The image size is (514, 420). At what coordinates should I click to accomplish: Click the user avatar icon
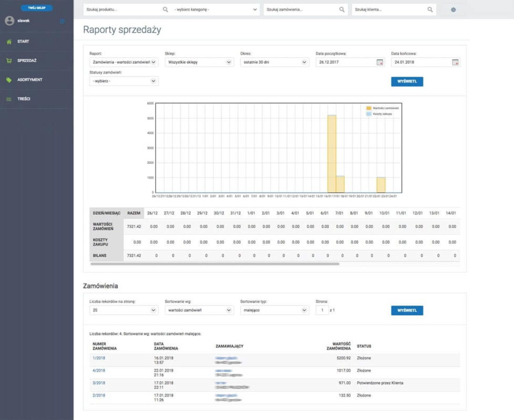click(x=9, y=20)
